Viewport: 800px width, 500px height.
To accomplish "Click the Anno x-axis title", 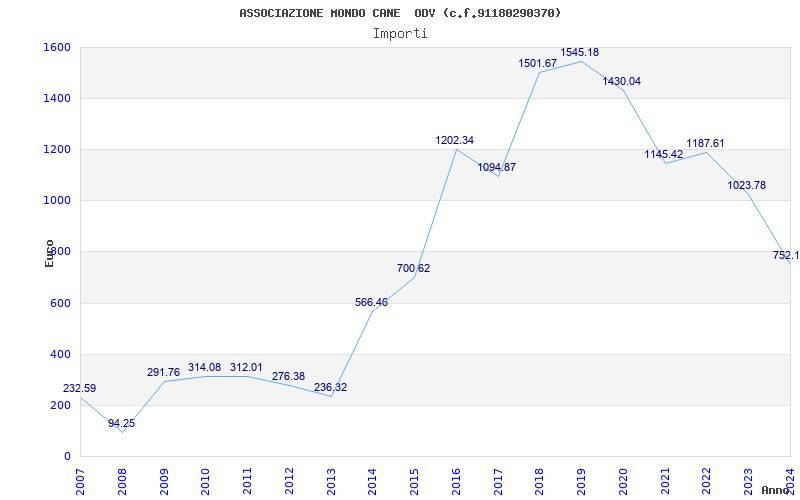I will 777,490.
